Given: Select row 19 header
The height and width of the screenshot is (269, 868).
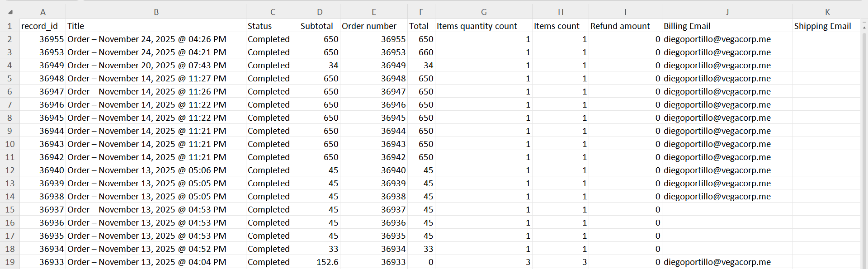Looking at the screenshot, I should 9,262.
